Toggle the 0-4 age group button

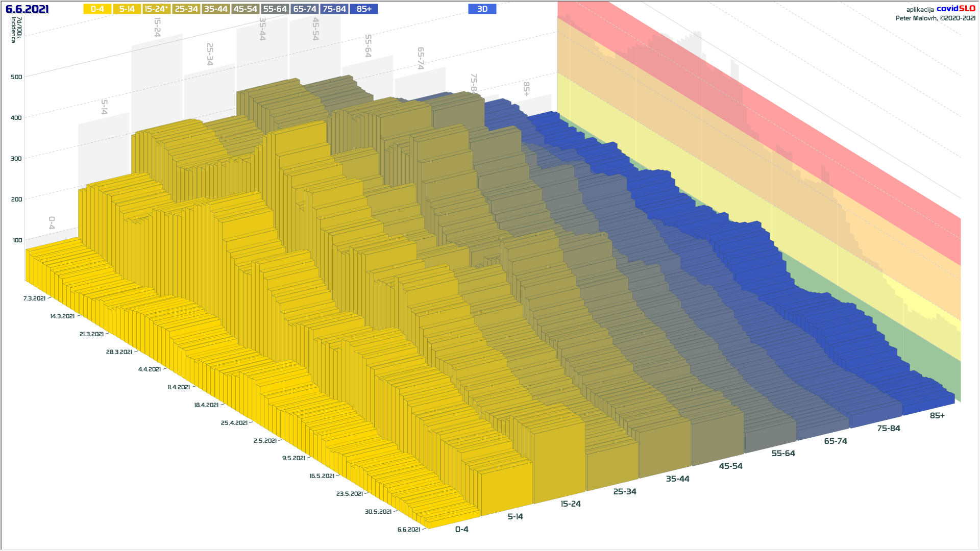tap(97, 9)
